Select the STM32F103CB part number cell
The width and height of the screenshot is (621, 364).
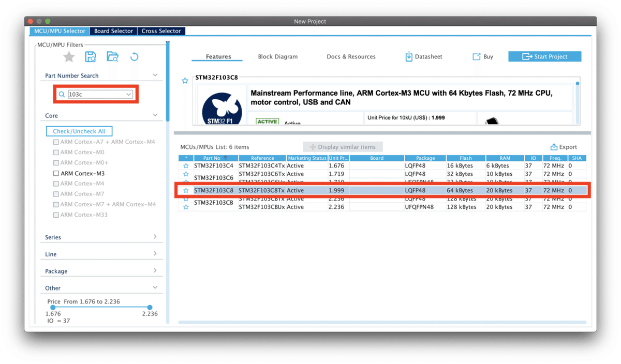click(x=216, y=203)
